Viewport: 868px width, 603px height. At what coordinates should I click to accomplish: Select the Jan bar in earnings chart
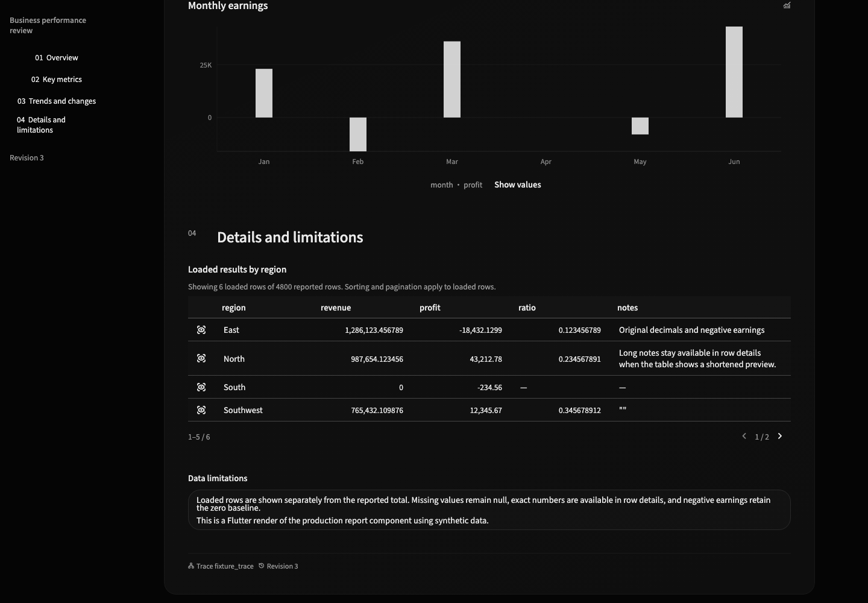(264, 93)
